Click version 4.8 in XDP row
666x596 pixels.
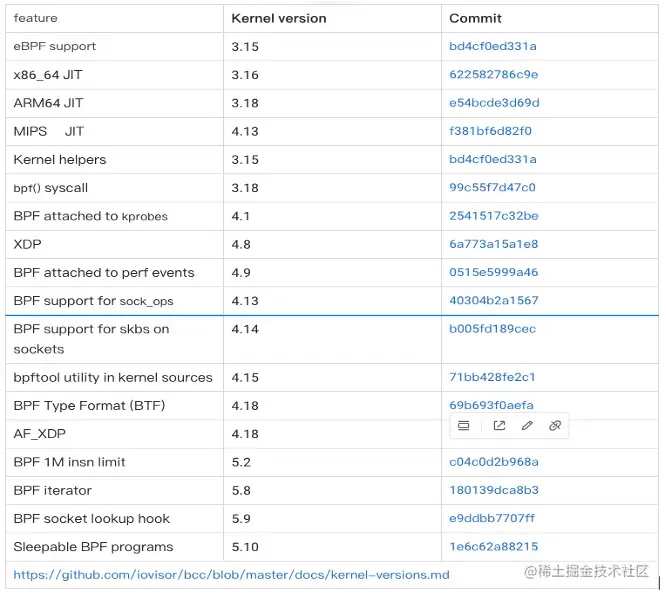pyautogui.click(x=241, y=244)
